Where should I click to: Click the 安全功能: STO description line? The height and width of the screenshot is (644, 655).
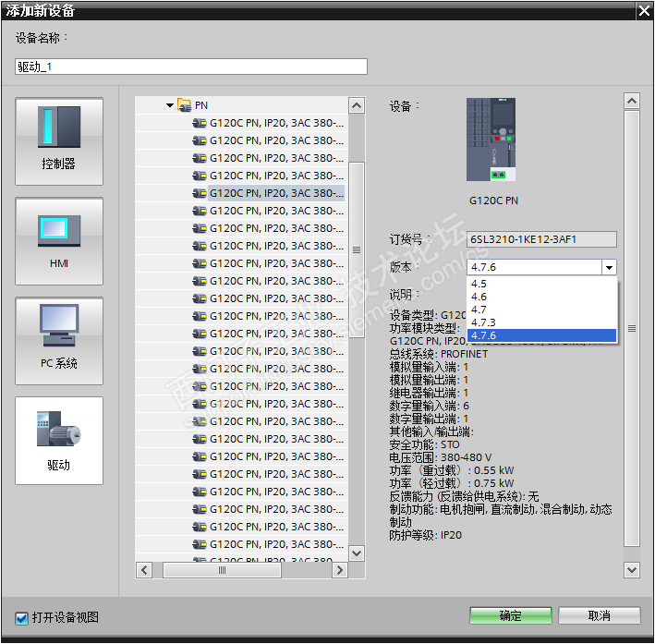(424, 444)
